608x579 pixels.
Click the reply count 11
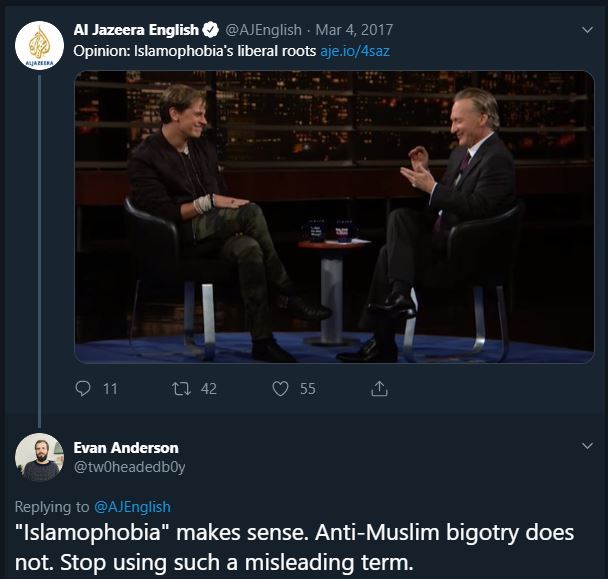pos(110,389)
